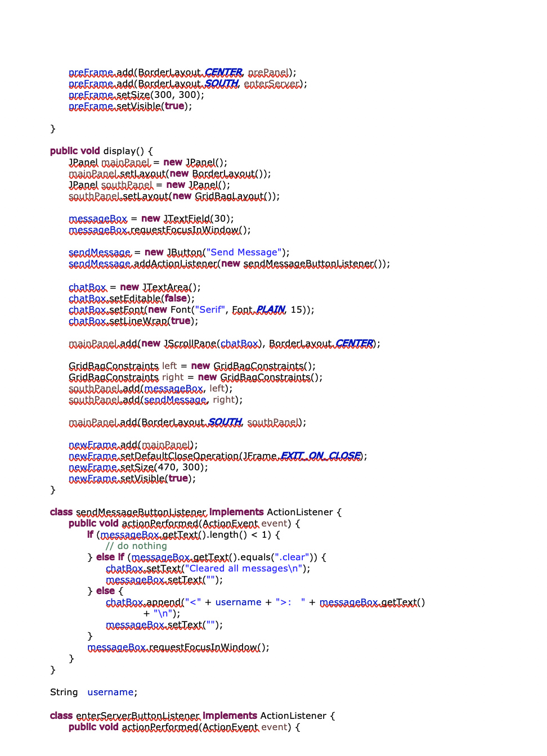Click the 'mainPanel.add(new JScrollPane(chatBox), BorderLayout.CENTER);' line

tap(225, 344)
